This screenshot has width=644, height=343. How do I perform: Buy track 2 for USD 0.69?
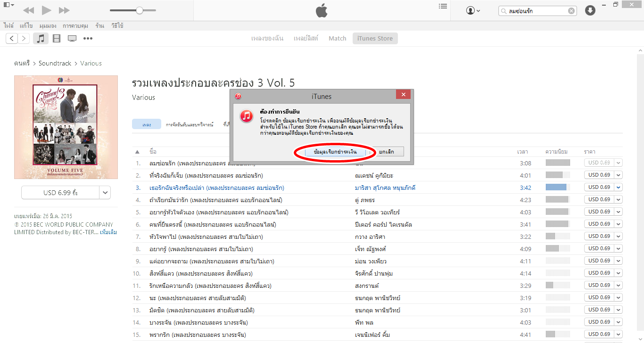599,175
